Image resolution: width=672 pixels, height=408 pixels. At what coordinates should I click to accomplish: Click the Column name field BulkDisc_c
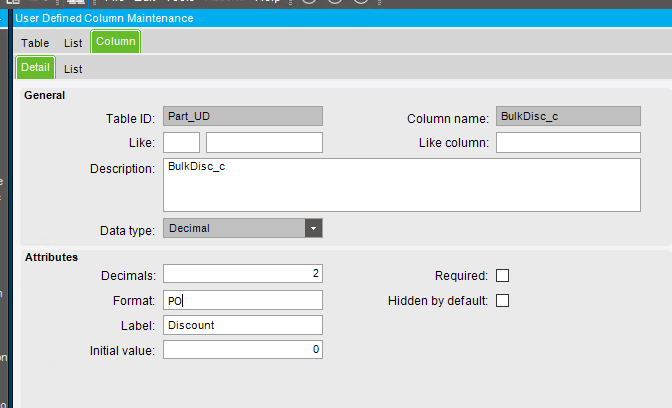click(x=568, y=116)
